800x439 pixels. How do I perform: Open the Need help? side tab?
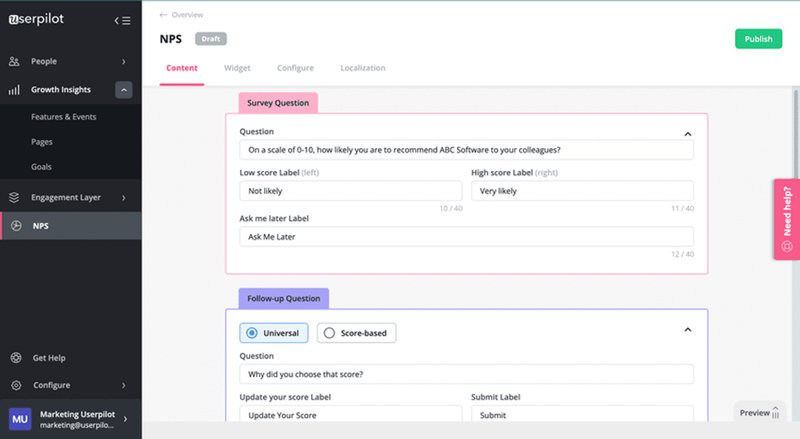787,220
